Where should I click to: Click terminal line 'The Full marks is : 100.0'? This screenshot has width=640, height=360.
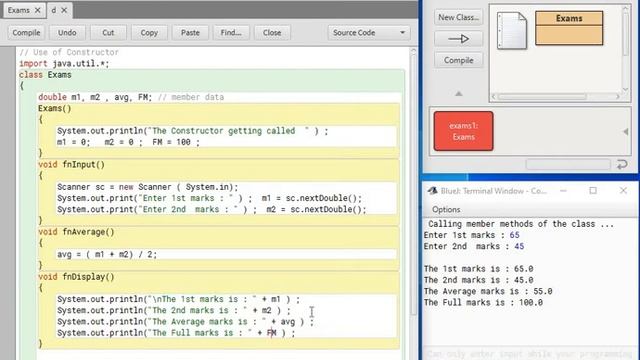483,303
